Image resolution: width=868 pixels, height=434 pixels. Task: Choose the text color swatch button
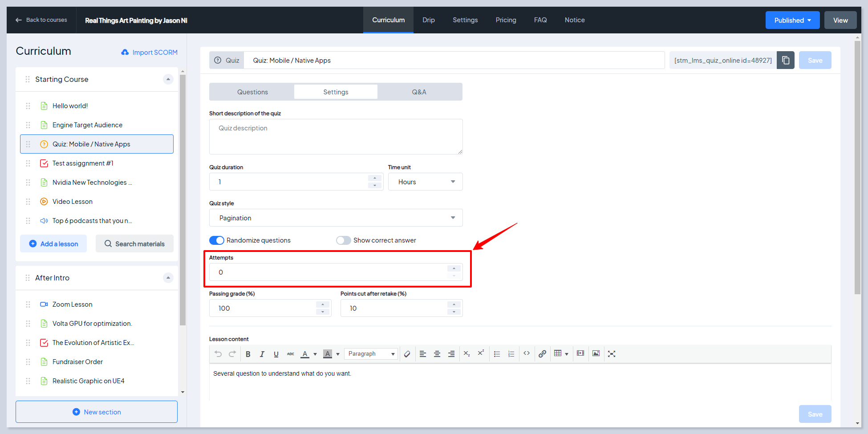(x=305, y=354)
